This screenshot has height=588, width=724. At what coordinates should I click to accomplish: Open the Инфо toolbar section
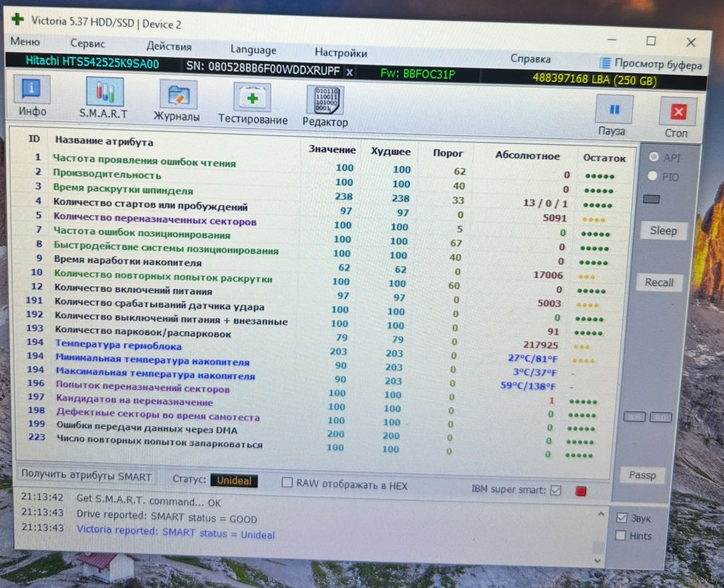32,95
